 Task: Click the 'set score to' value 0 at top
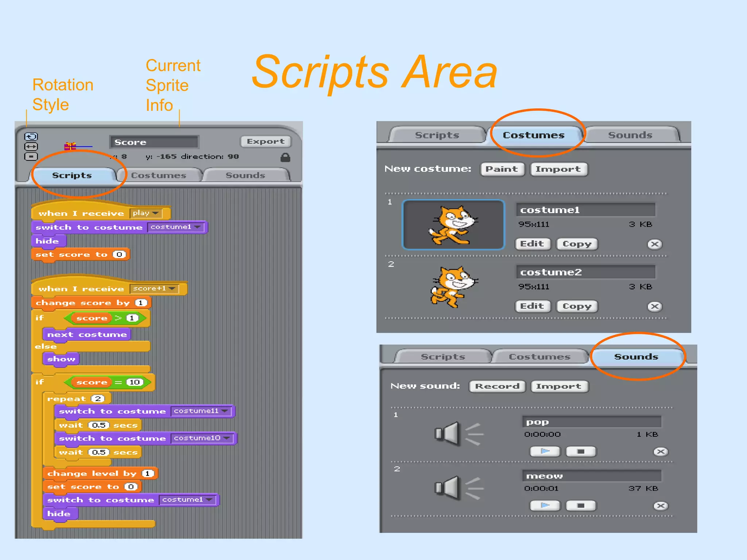119,254
